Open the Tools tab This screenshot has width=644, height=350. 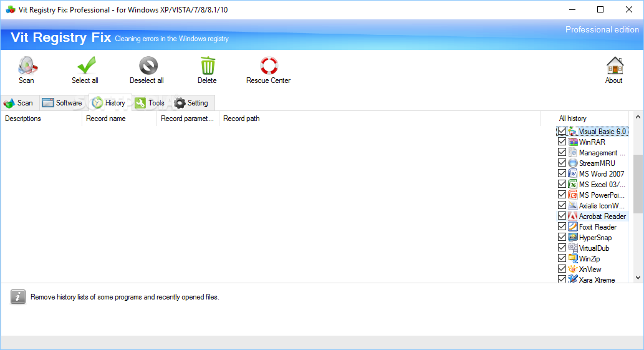pos(150,103)
